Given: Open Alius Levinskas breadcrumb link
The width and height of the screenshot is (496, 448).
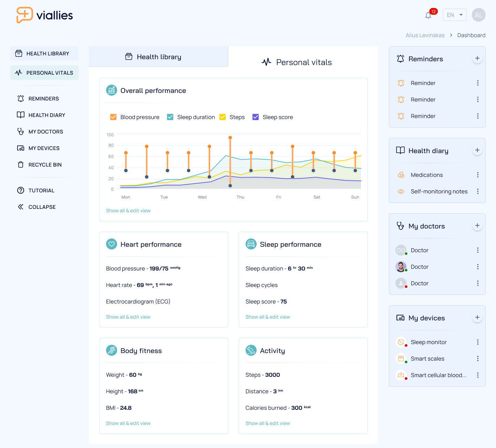Looking at the screenshot, I should coord(425,35).
